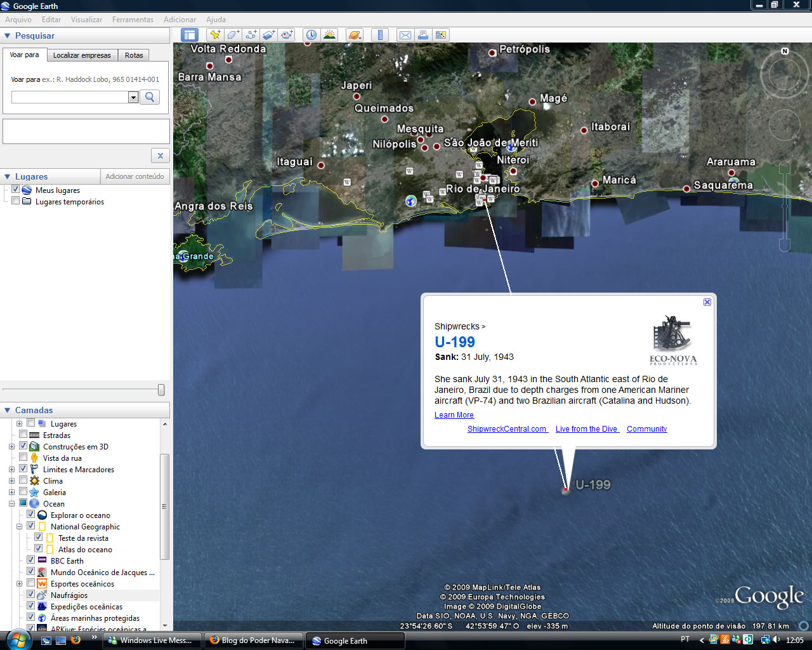812x650 pixels.
Task: Add an image overlay toolbar icon
Action: tap(269, 35)
